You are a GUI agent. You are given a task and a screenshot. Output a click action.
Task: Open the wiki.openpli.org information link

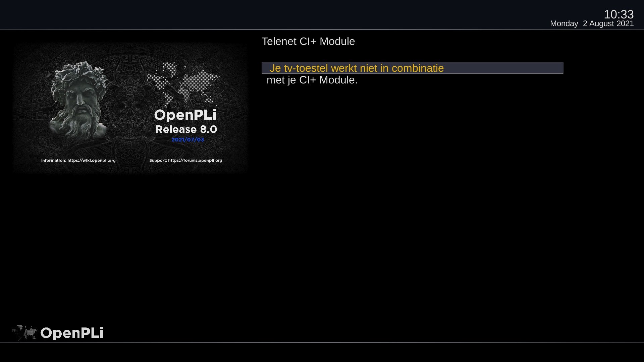click(91, 161)
